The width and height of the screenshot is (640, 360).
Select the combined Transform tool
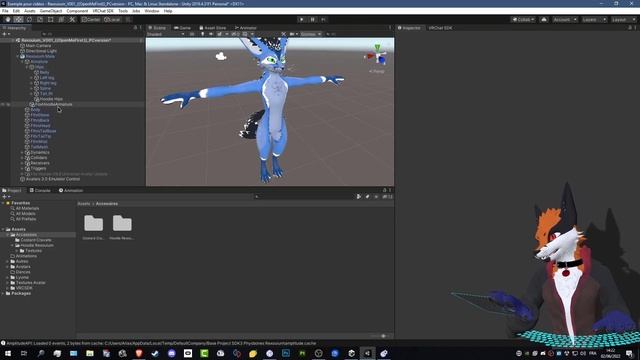pyautogui.click(x=61, y=19)
